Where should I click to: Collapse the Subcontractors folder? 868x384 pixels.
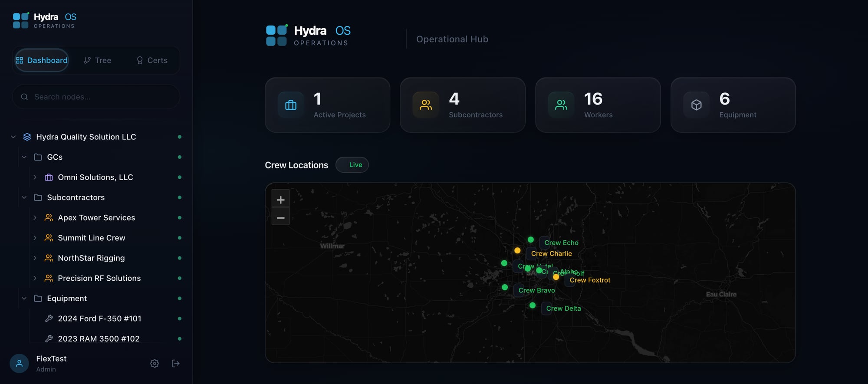tap(24, 197)
